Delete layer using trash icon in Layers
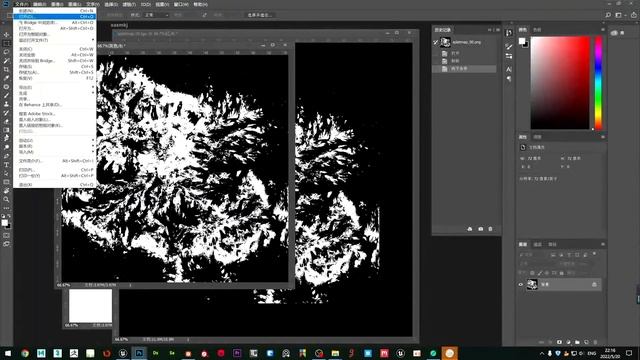Image resolution: width=640 pixels, height=360 pixels. [595, 342]
